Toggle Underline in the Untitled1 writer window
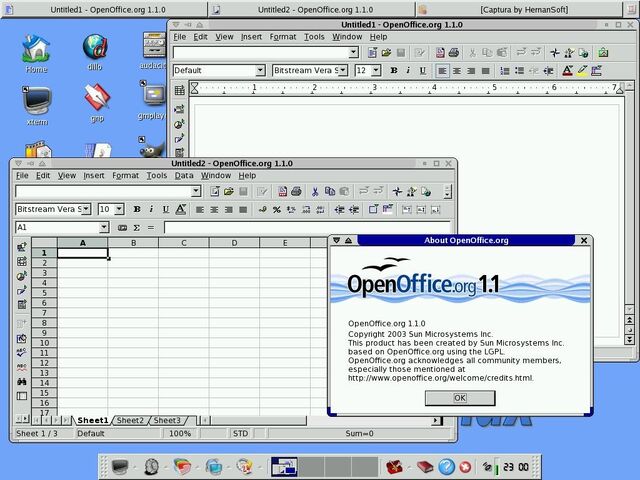Image resolution: width=640 pixels, height=480 pixels. point(423,71)
